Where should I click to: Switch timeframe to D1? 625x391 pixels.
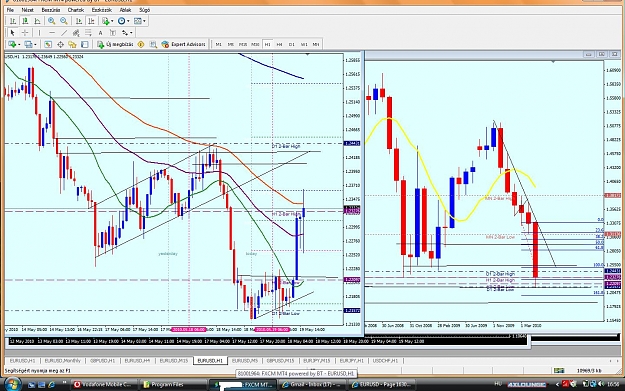292,44
